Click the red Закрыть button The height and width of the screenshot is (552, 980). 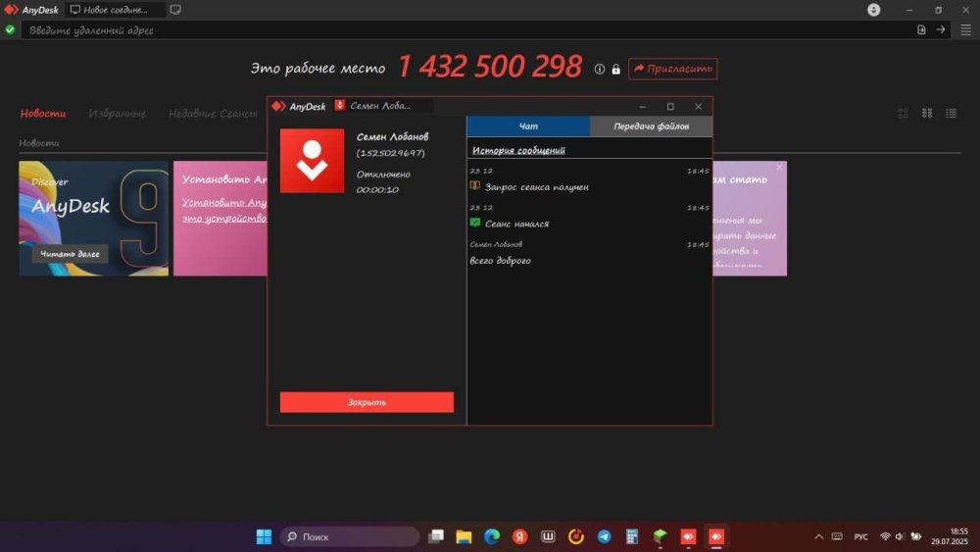pos(367,402)
